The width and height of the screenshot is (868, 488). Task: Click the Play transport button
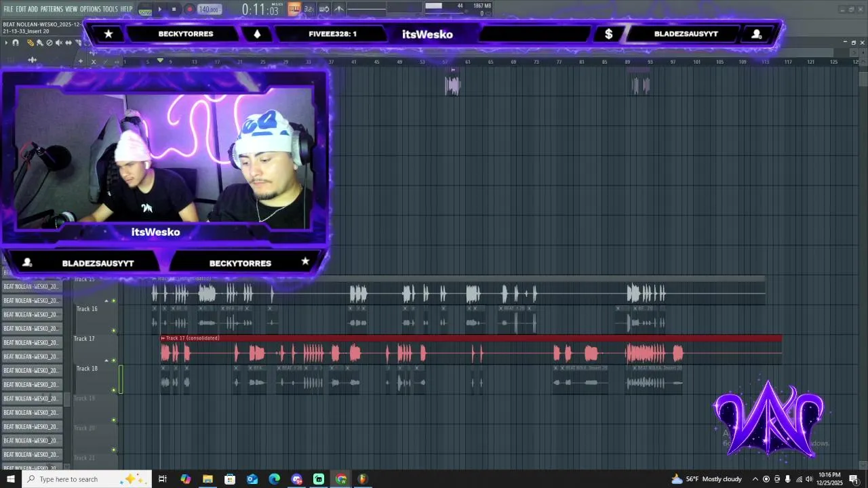pyautogui.click(x=160, y=9)
